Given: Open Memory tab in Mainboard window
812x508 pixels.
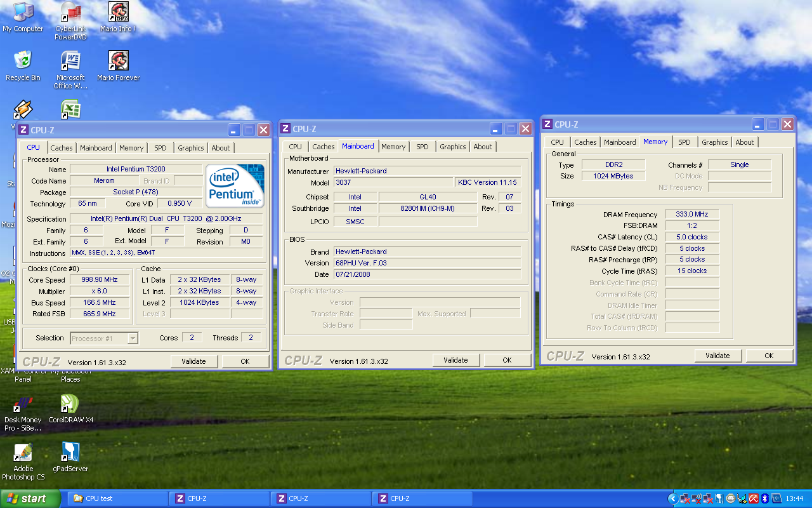Looking at the screenshot, I should point(393,147).
